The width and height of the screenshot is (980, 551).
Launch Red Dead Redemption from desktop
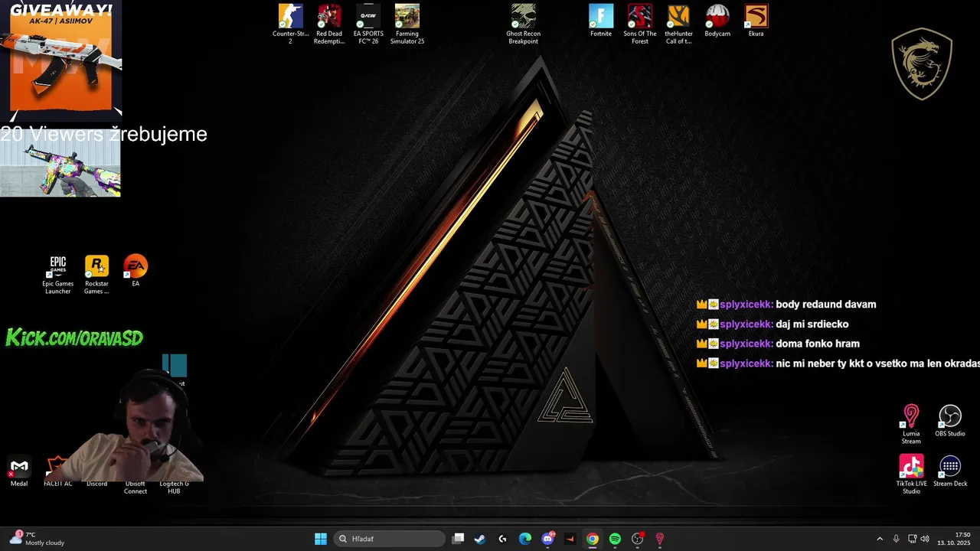tap(329, 24)
